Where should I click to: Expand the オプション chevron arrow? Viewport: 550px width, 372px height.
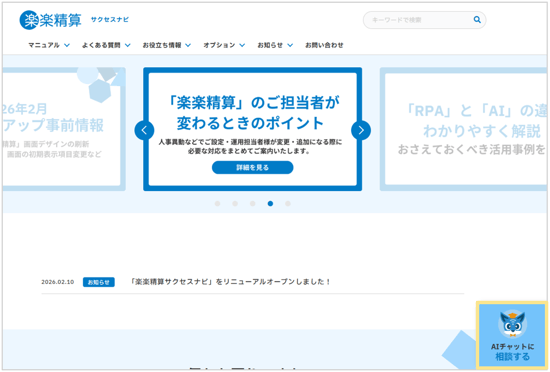pyautogui.click(x=242, y=45)
